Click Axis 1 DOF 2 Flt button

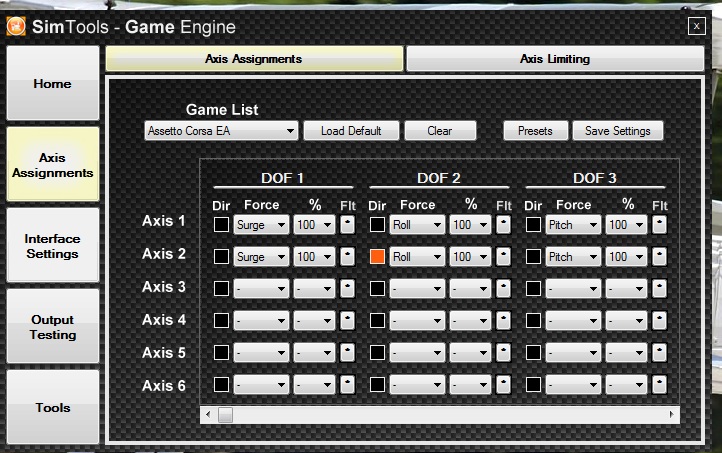tap(503, 225)
